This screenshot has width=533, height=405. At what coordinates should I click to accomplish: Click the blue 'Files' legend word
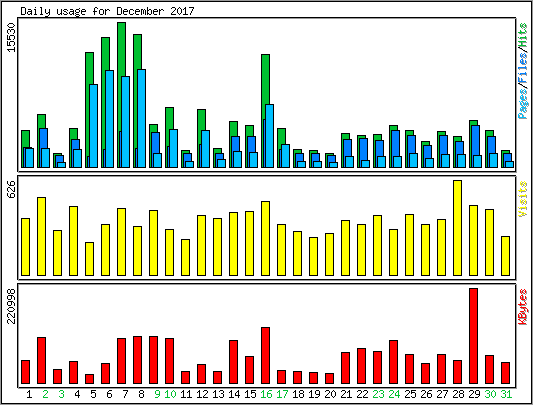coord(523,68)
